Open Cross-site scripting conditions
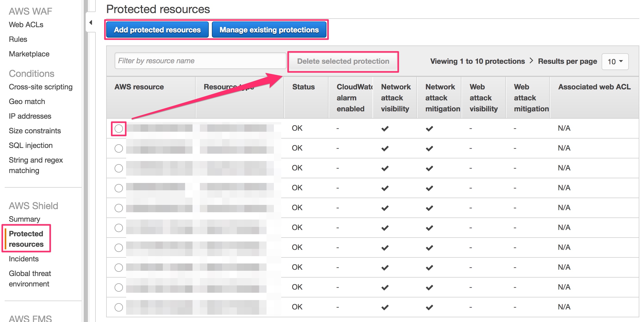 [41, 87]
